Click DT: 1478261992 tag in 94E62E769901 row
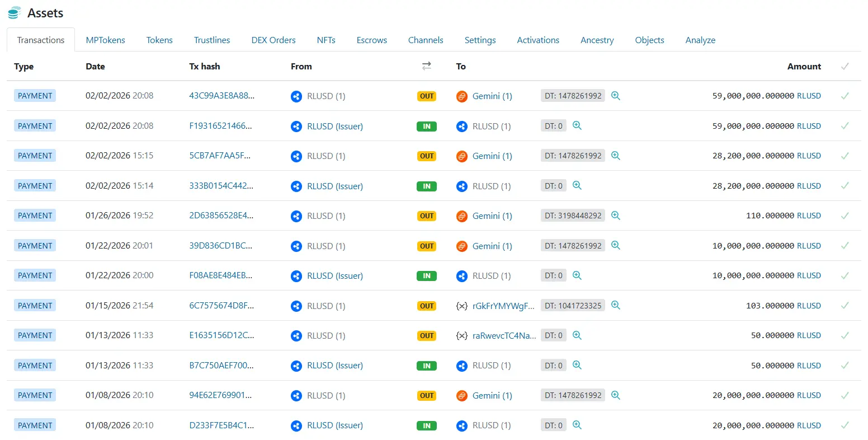Viewport: 868px width, 440px height. click(x=573, y=395)
